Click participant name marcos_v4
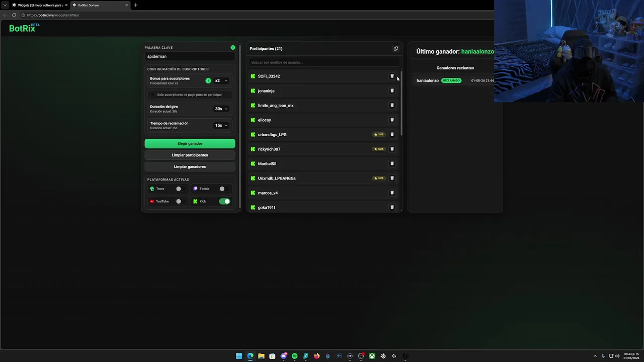 pos(268,193)
